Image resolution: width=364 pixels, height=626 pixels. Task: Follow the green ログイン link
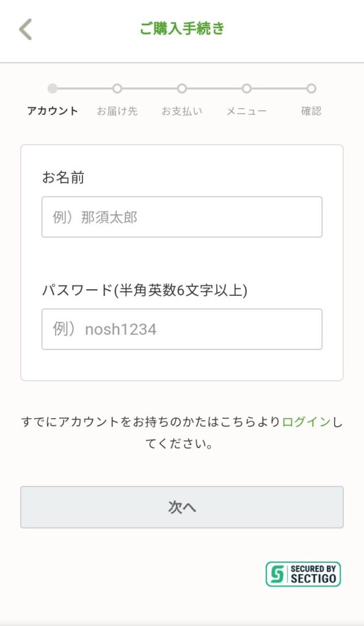tap(306, 422)
